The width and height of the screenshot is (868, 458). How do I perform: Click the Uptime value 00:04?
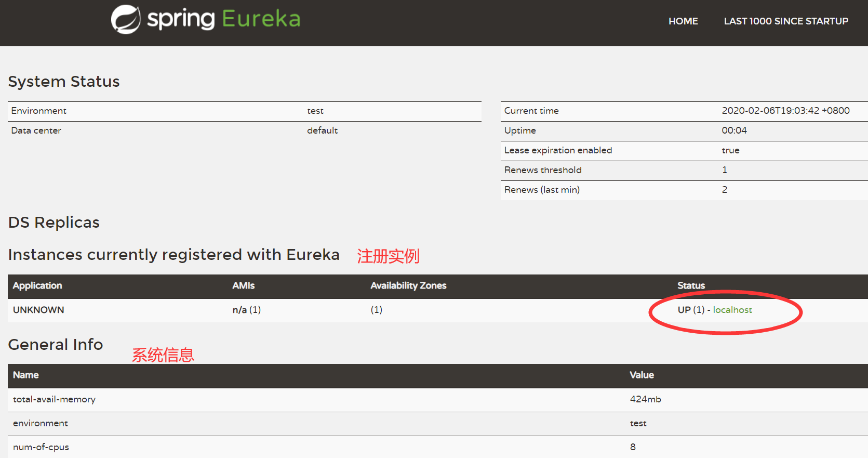[734, 130]
